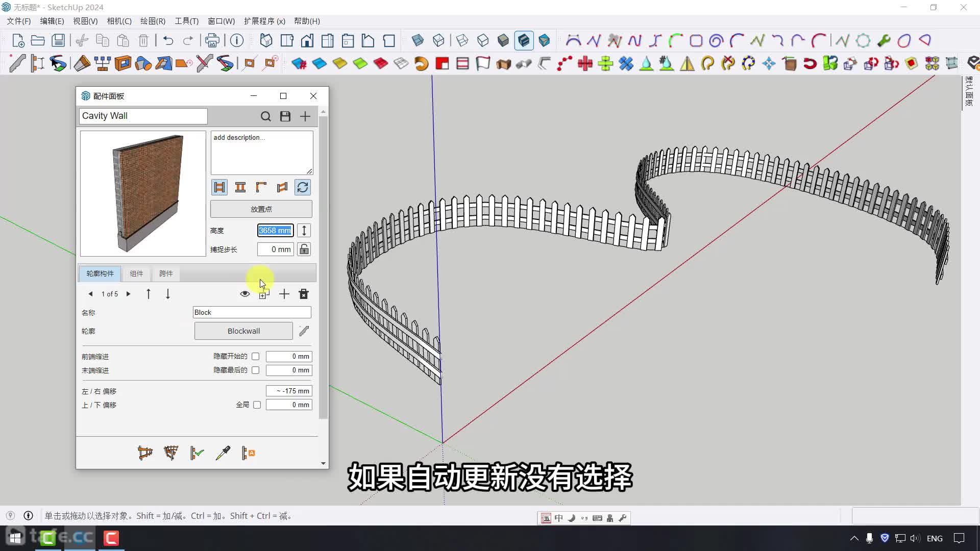This screenshot has height=551, width=980.
Task: Search assemblies with magnifier icon
Action: click(x=266, y=116)
